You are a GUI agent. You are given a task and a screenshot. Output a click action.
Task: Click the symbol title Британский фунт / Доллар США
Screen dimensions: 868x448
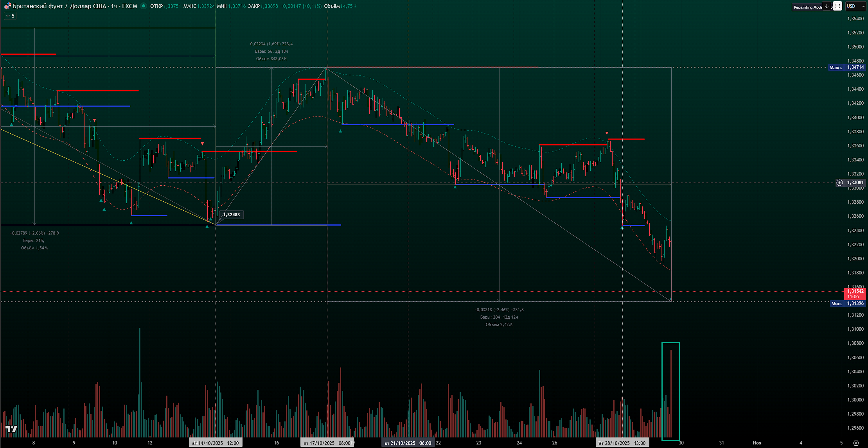click(59, 6)
